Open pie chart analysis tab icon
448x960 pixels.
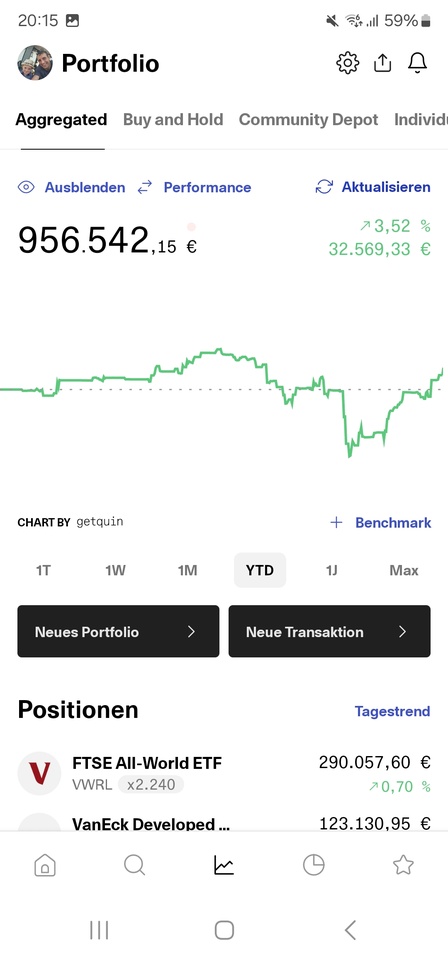313,865
